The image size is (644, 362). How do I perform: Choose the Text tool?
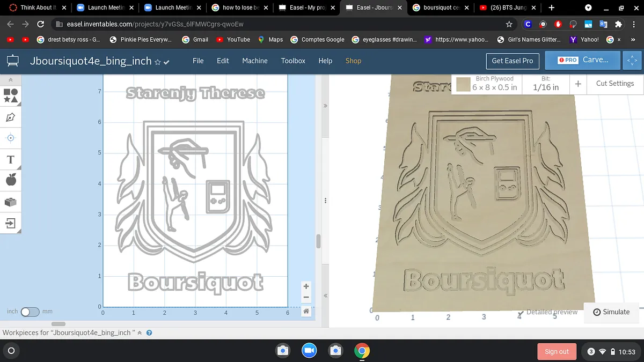click(x=11, y=159)
